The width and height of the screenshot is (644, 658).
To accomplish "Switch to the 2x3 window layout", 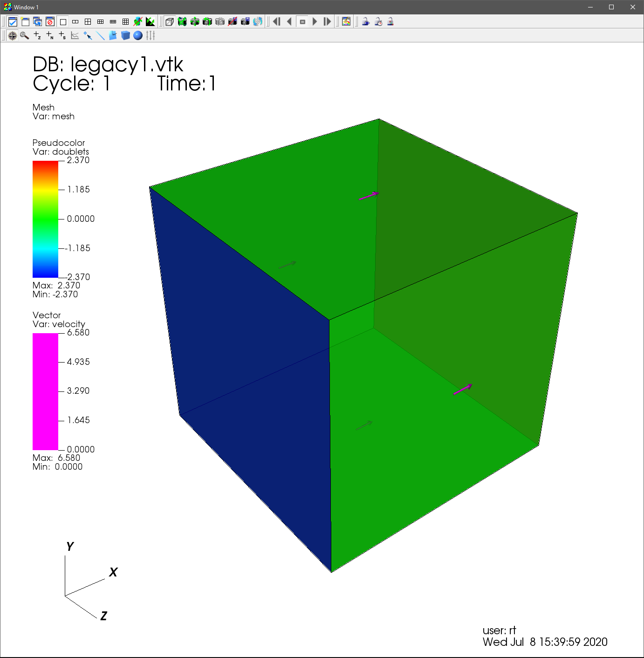I will click(x=101, y=21).
